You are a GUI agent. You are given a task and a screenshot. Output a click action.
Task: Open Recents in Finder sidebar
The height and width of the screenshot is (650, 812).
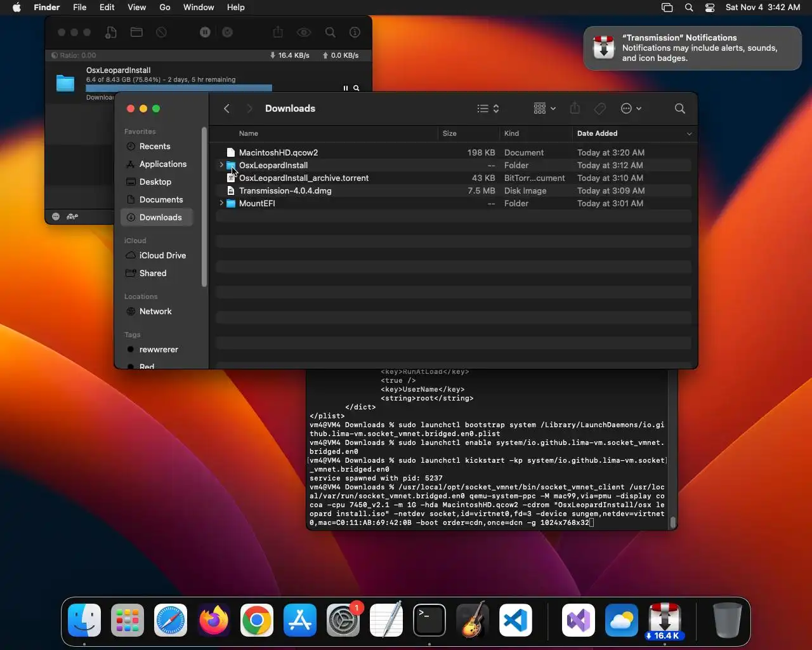pyautogui.click(x=156, y=146)
